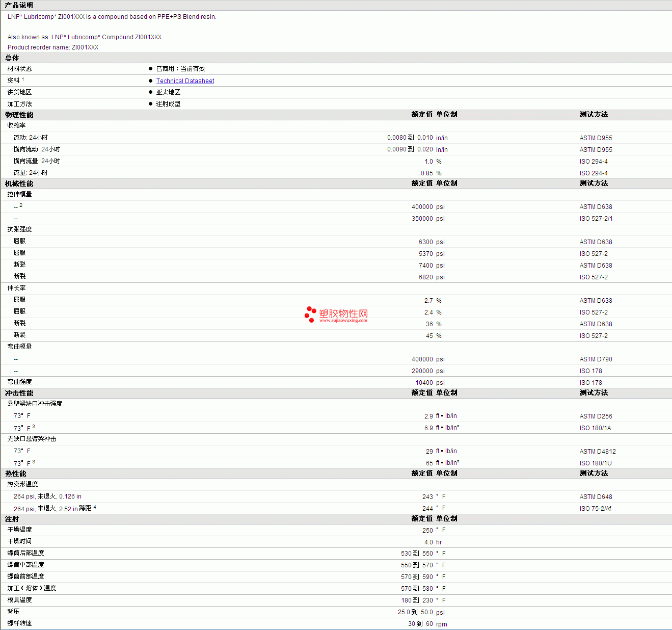Click the '螺筒后部温度' row label
672x630 pixels.
point(25,553)
